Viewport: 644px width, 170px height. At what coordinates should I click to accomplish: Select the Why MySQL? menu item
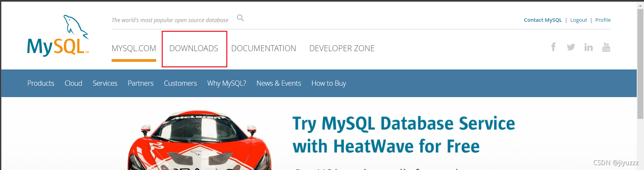(227, 83)
